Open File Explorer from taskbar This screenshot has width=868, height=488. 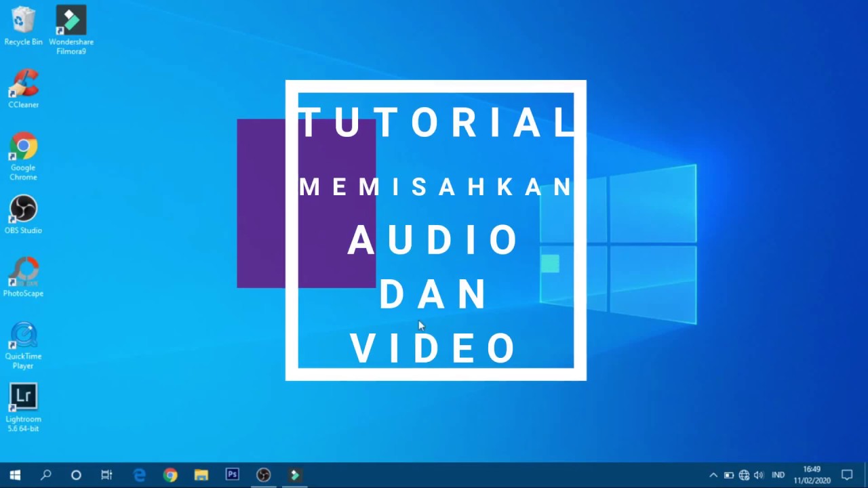click(x=201, y=475)
